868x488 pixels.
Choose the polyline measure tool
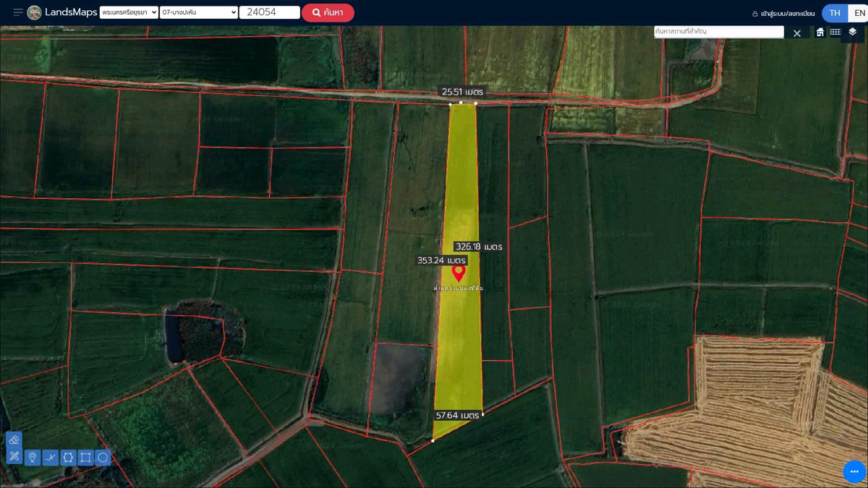50,458
